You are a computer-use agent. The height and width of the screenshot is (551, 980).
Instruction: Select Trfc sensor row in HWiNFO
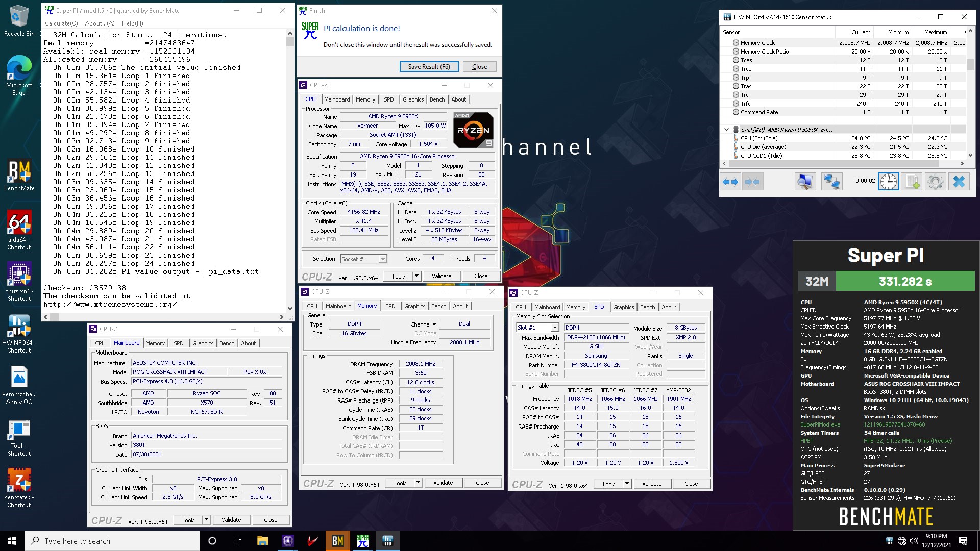point(844,104)
